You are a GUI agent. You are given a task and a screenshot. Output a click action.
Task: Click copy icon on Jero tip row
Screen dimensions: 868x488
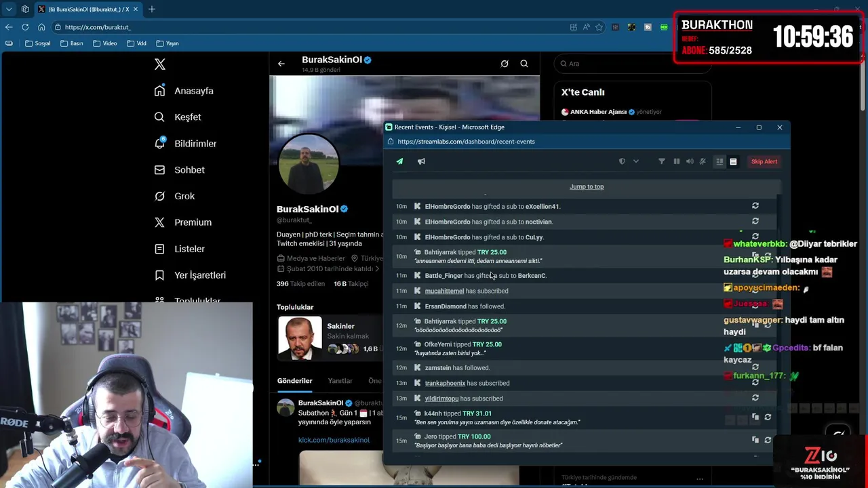[x=755, y=441]
